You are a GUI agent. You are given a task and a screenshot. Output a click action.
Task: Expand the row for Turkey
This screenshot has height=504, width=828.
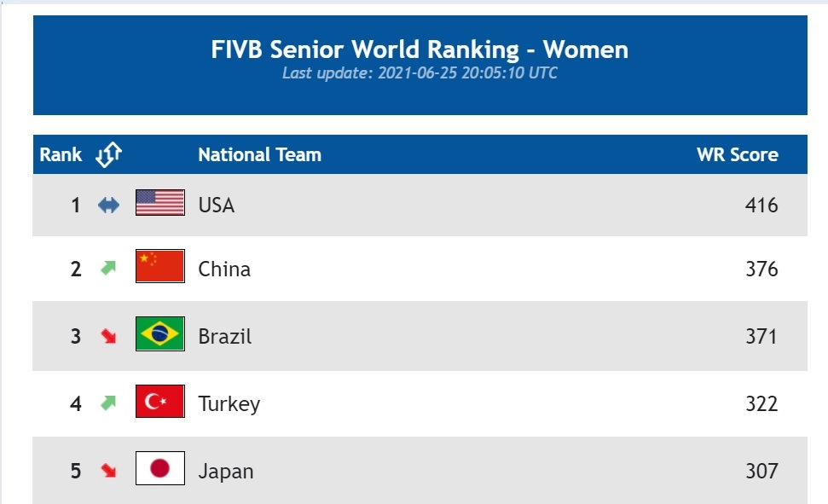click(x=229, y=403)
